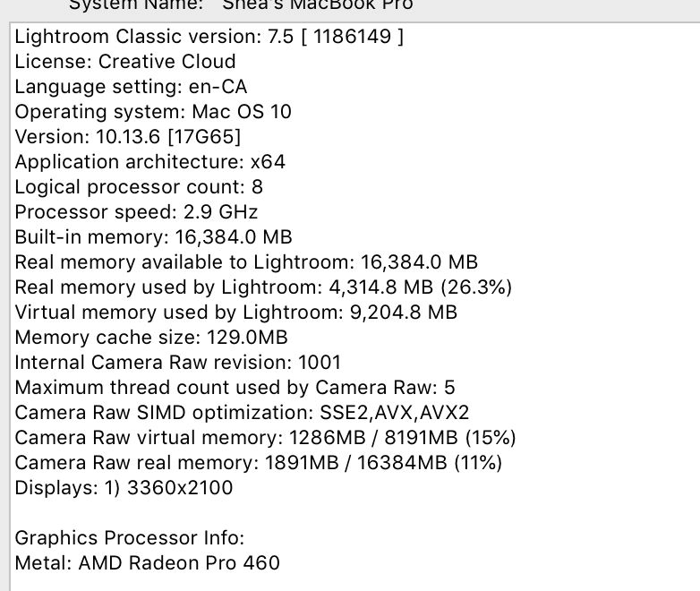The image size is (700, 591).
Task: Click Real memory used by Lightroom line
Action: click(263, 287)
